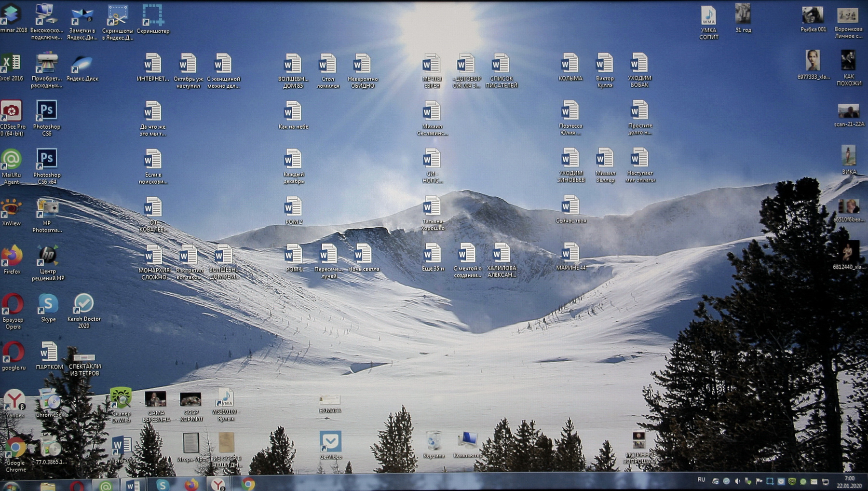Viewport: 868px width, 491px height.
Task: Select the ВИКА image thumbnail
Action: click(848, 156)
